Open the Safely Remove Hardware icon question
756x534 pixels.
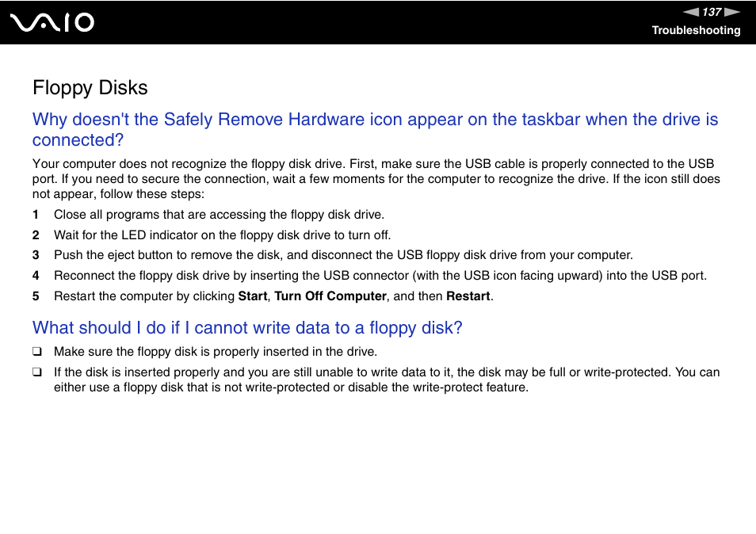coord(375,129)
